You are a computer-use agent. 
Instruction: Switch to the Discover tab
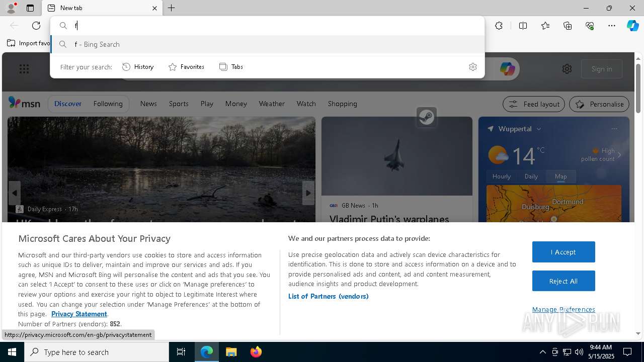[x=68, y=104]
